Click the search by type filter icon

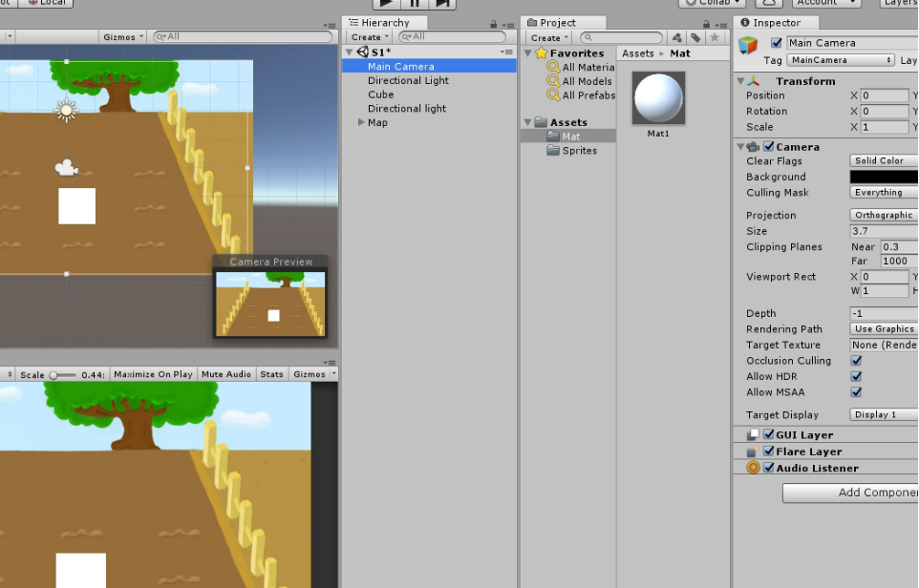coord(677,37)
